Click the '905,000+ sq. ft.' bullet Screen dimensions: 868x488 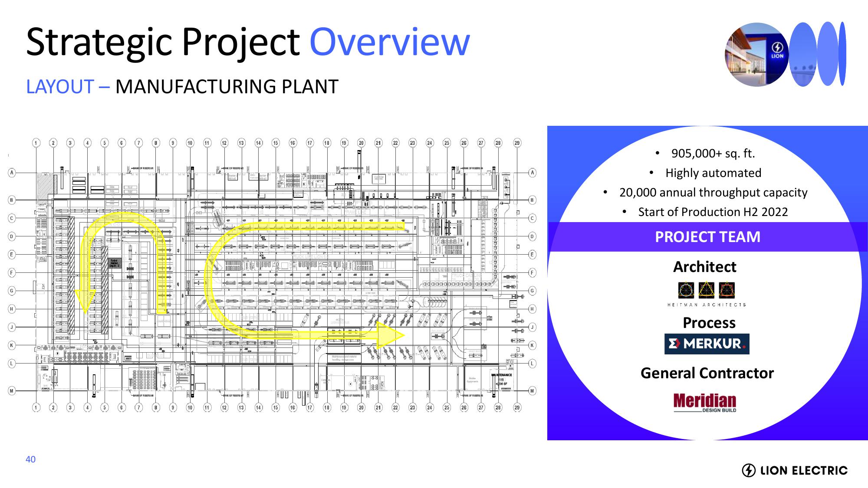click(x=713, y=154)
